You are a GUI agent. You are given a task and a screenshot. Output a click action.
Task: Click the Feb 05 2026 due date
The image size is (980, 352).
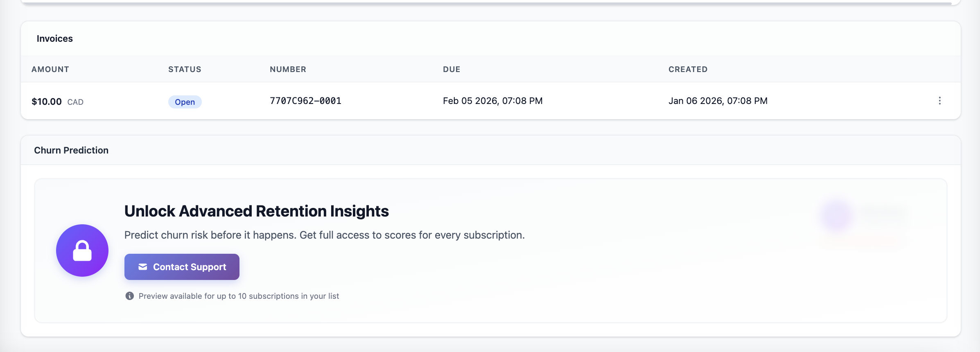(492, 101)
